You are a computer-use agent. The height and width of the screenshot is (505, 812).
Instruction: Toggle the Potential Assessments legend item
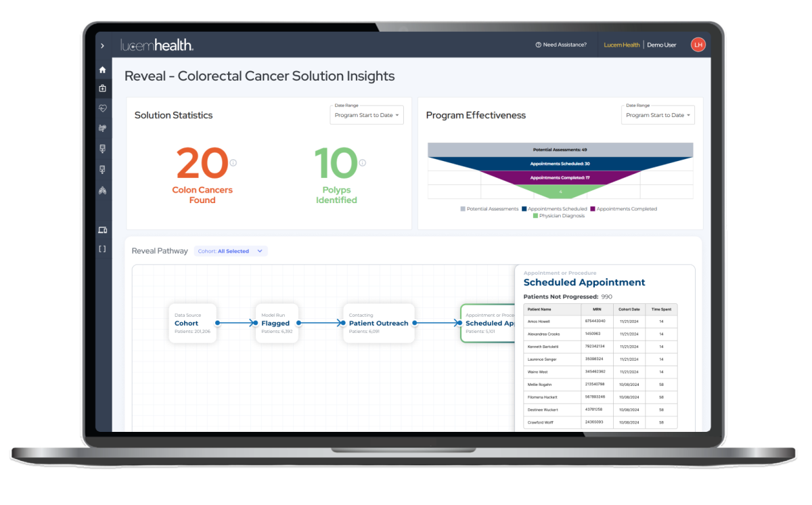click(x=491, y=208)
